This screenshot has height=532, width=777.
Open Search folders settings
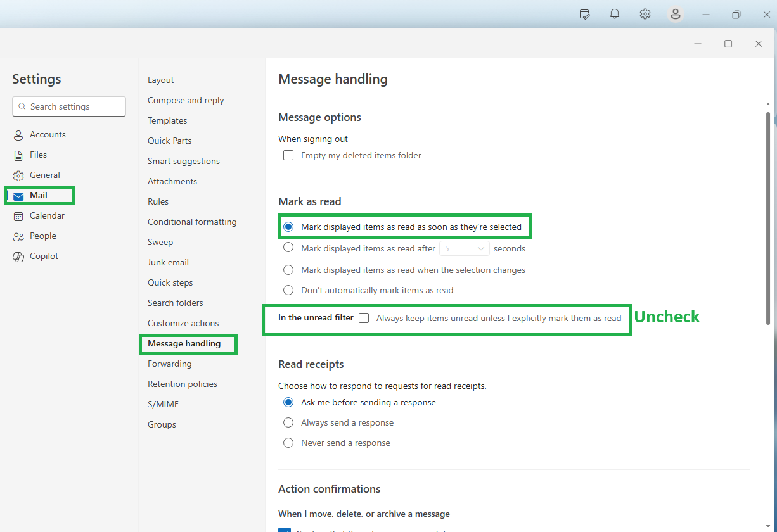176,303
